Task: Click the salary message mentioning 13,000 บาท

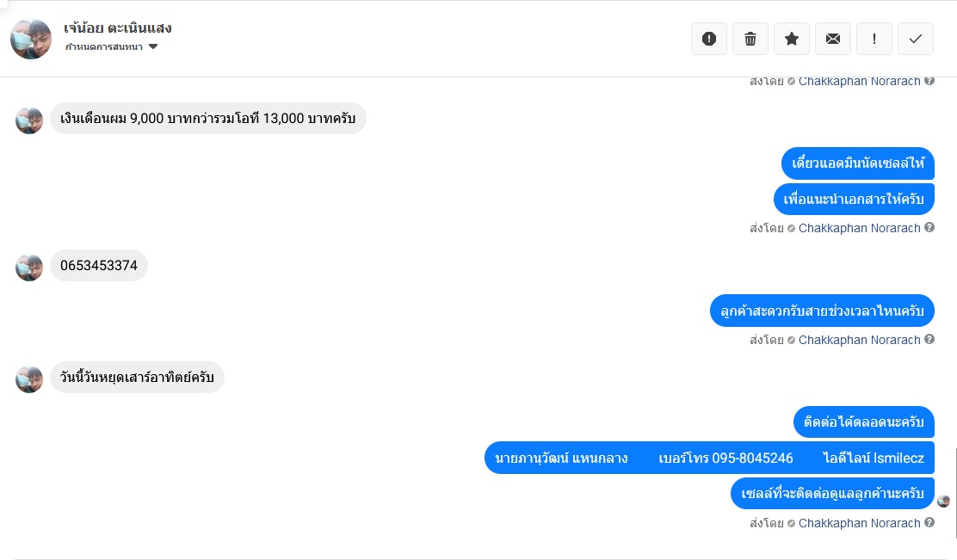Action: click(207, 119)
